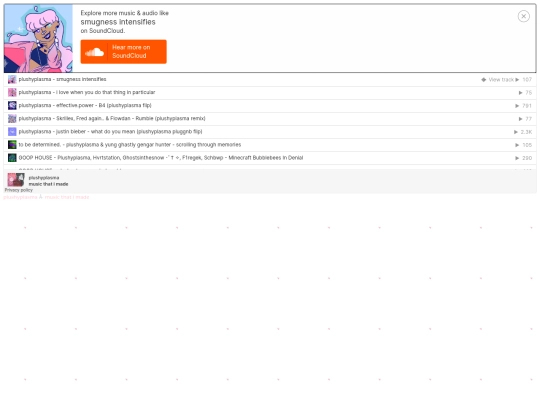Click play count 791 on effective power row
This screenshot has width=540, height=405.
click(527, 106)
